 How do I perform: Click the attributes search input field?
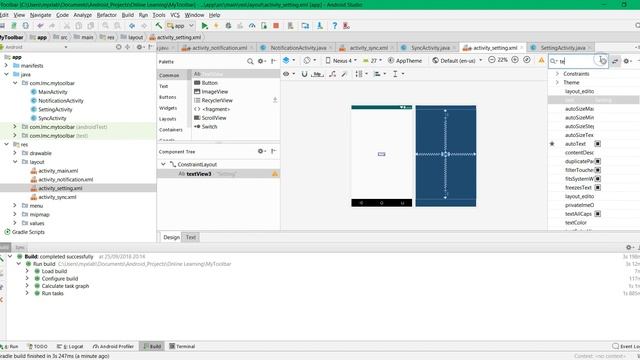coord(578,61)
